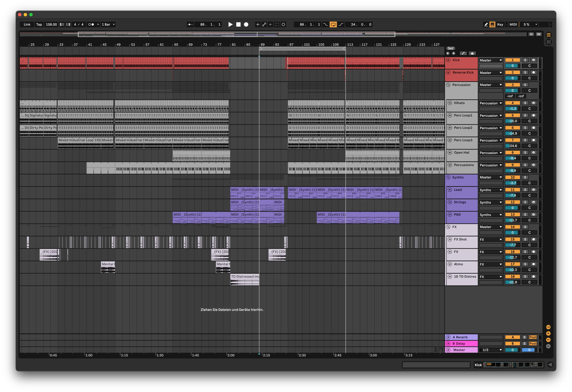The width and height of the screenshot is (572, 392).
Task: Open the quantization 1 Bar menu
Action: (108, 24)
